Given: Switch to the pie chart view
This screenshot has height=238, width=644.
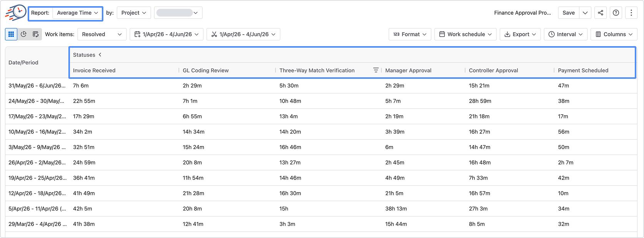Looking at the screenshot, I should pyautogui.click(x=23, y=34).
